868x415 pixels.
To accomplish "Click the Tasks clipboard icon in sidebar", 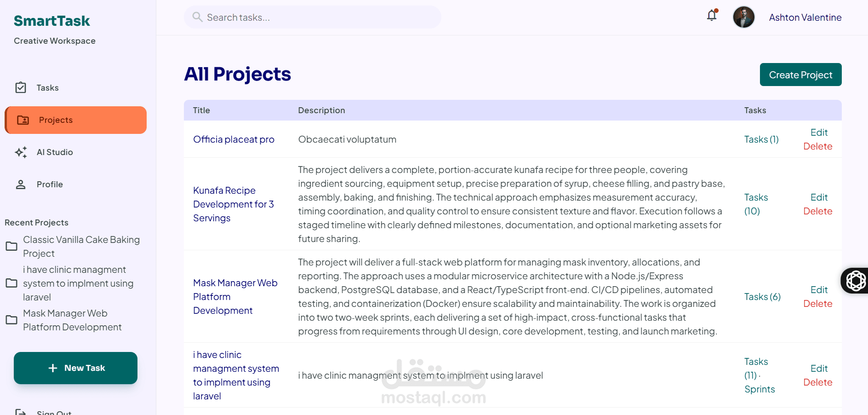I will click(21, 87).
